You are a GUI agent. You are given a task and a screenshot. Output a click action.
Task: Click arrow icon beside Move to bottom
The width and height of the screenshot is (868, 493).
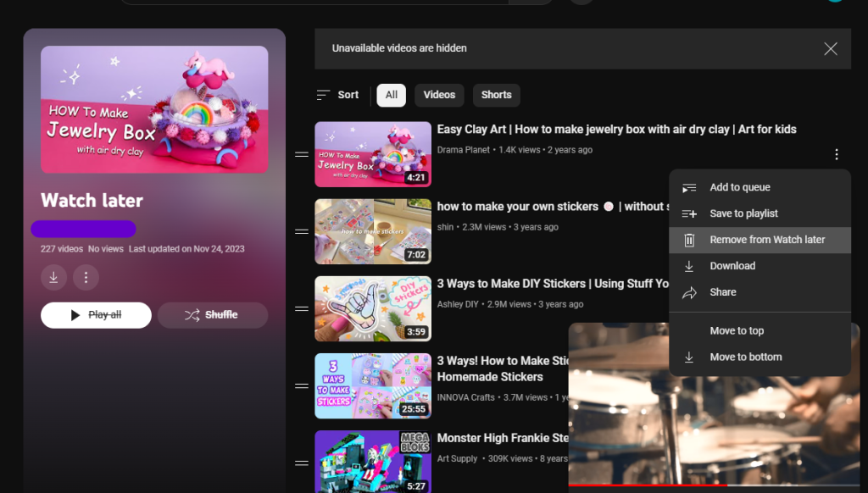click(689, 357)
